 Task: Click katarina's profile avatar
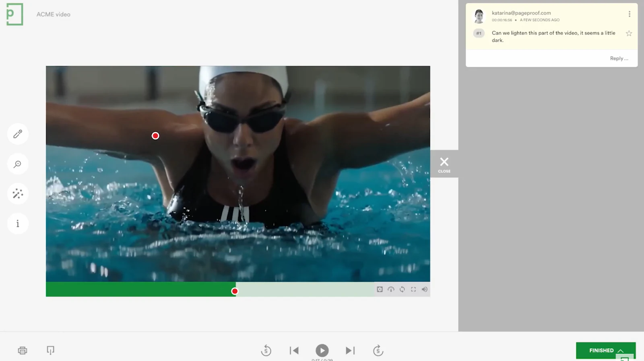(x=479, y=16)
